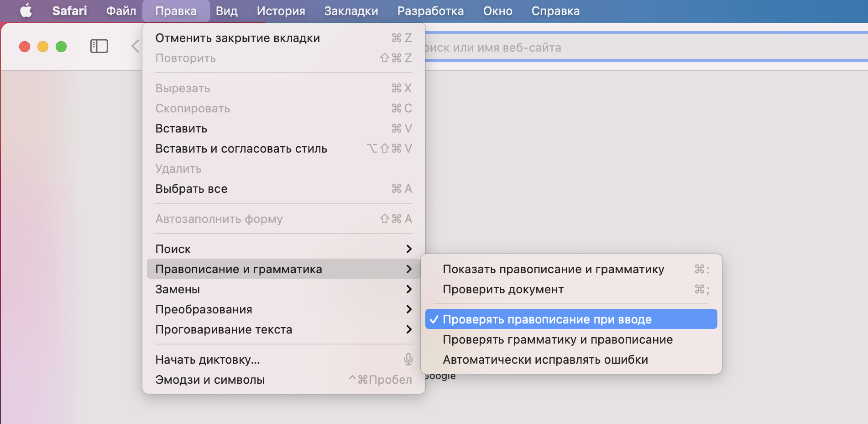Toggle Проверять правописание при вводе
The height and width of the screenshot is (424, 868).
pos(571,319)
